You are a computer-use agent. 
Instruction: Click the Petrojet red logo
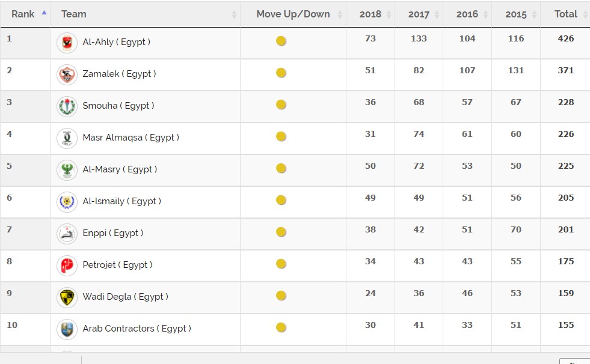coord(67,265)
